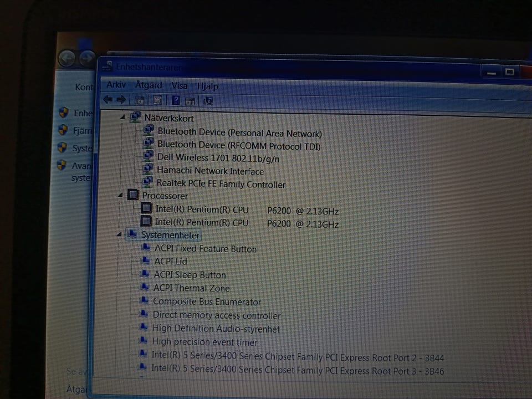Click the ACPI Thermal Zone device icon
The height and width of the screenshot is (399, 532).
[144, 287]
